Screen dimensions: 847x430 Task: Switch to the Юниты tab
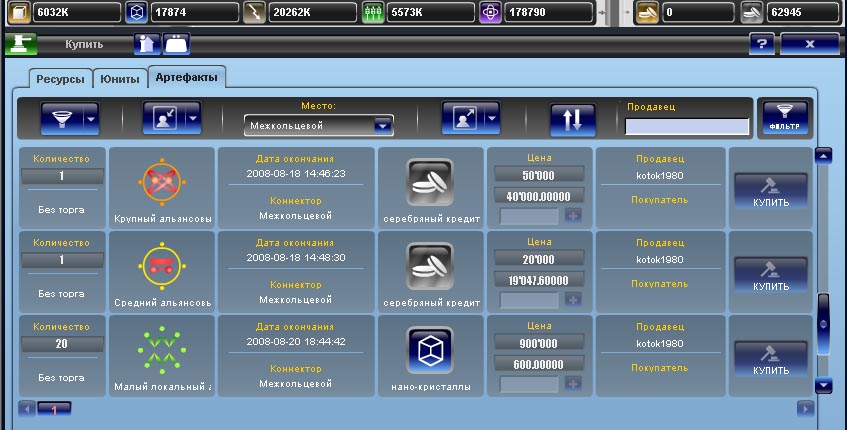120,79
